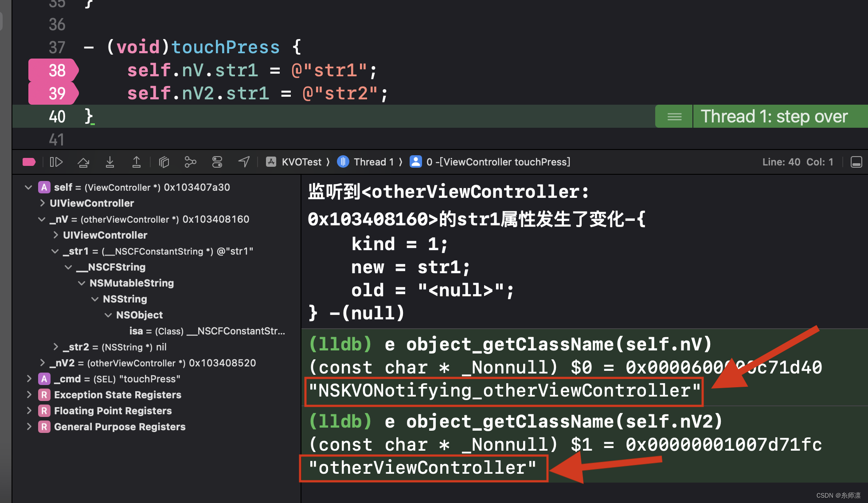This screenshot has width=868, height=503.
Task: Click the continue program execution icon
Action: pyautogui.click(x=56, y=162)
